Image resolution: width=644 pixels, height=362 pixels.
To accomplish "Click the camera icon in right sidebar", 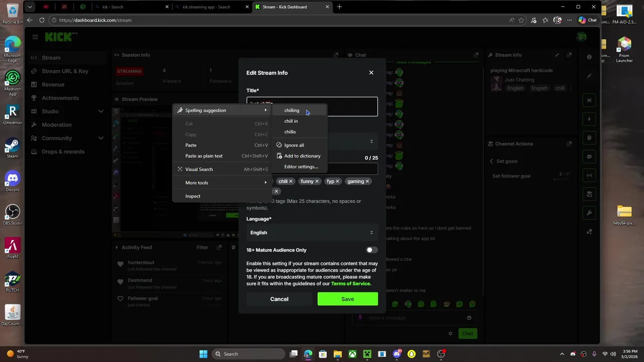I will (x=589, y=194).
